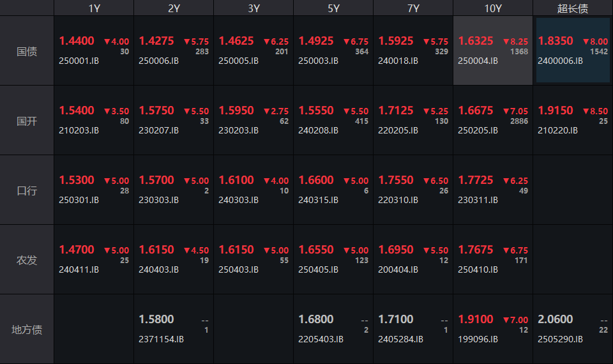The image size is (613, 364).
Task: Open bond code 2371154.IB
Action: coord(161,339)
